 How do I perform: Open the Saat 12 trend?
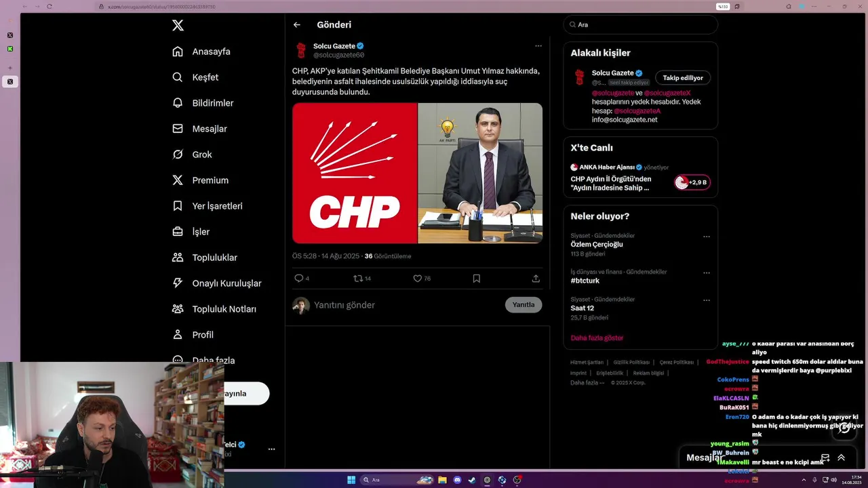(583, 308)
